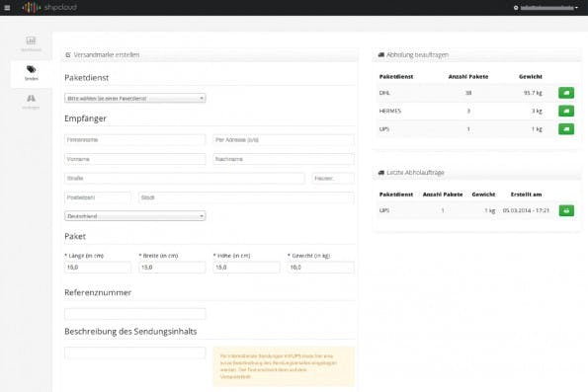
Task: Click the shipcloud logo
Action: (x=49, y=7)
